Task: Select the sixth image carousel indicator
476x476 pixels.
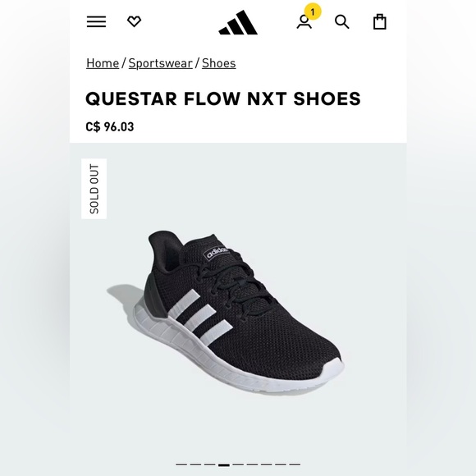Action: pos(252,465)
